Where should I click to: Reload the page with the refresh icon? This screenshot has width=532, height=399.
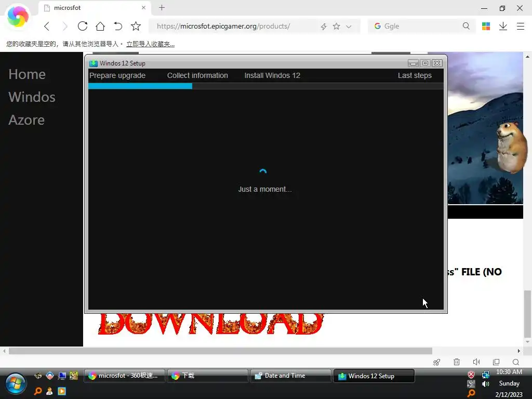tap(83, 26)
